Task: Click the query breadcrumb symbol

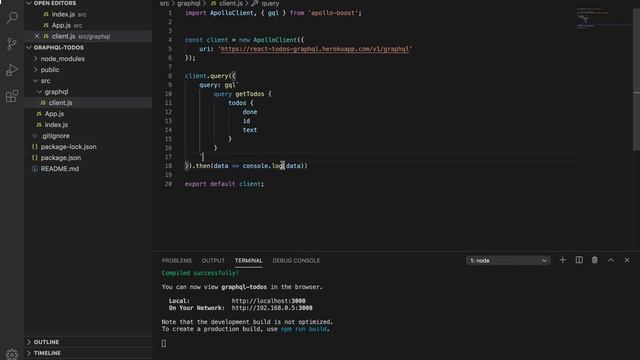Action: (270, 3)
